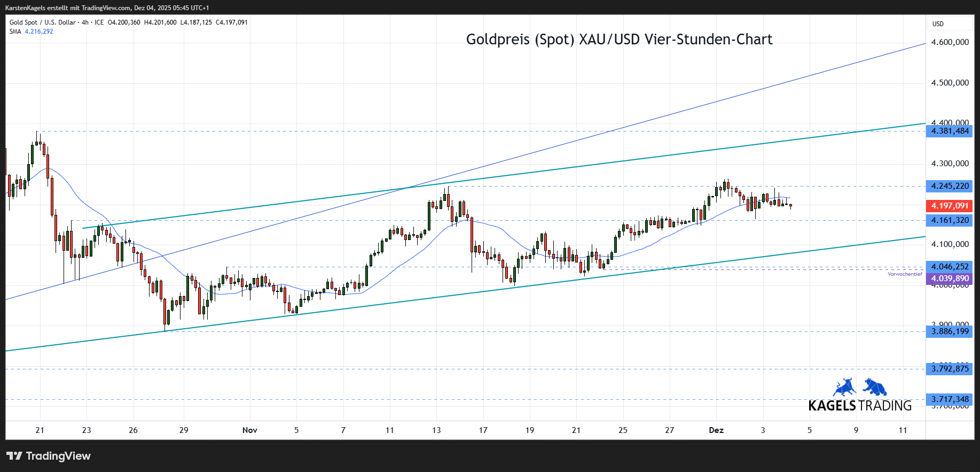The height and width of the screenshot is (472, 980).
Task: Click the chart title Goldpreis (Spot) XAU/USD
Action: coord(619,40)
